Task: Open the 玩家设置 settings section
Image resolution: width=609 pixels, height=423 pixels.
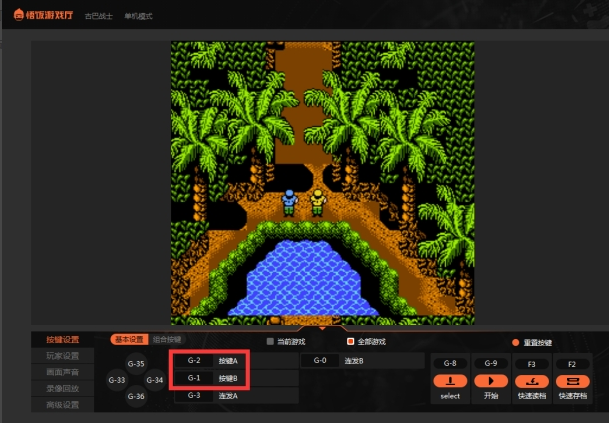Action: coord(62,355)
